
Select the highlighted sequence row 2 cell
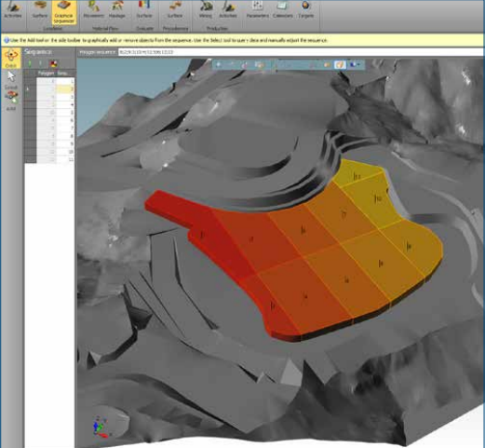click(x=65, y=89)
